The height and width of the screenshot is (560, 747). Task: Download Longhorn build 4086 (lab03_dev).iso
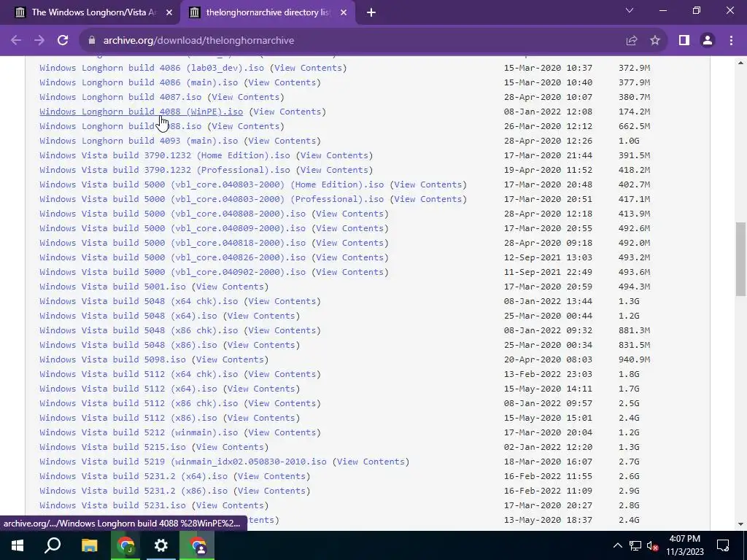click(x=152, y=68)
